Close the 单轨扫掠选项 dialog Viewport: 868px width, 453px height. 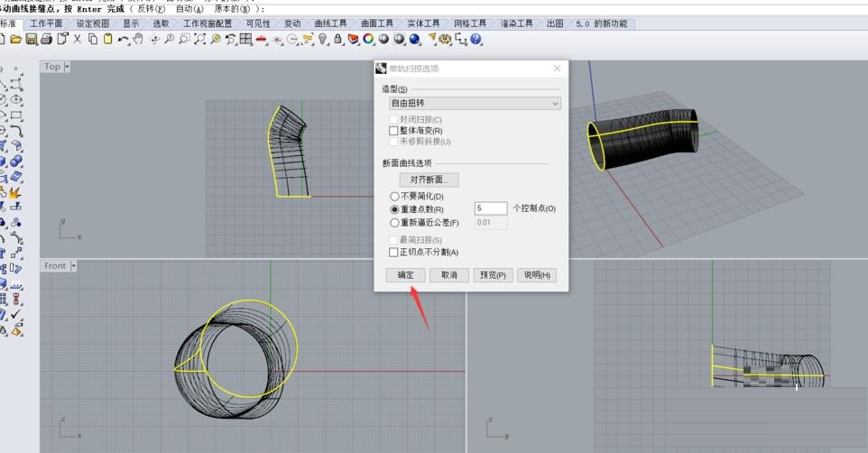[x=557, y=69]
